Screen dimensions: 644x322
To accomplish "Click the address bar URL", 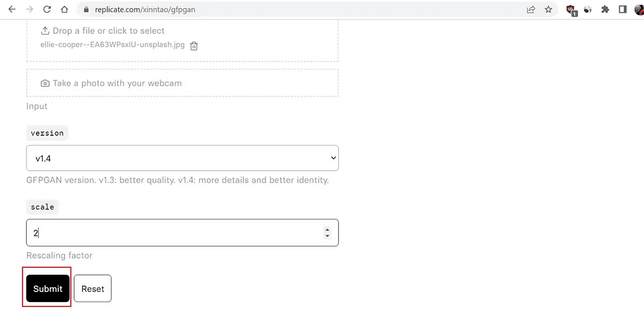I will pos(145,9).
